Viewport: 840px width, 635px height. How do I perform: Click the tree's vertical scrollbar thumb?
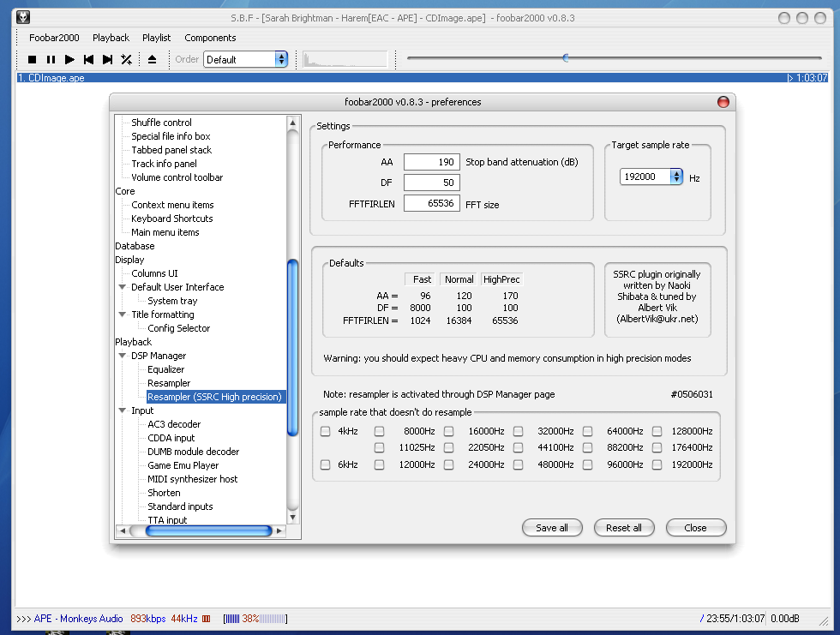point(292,348)
